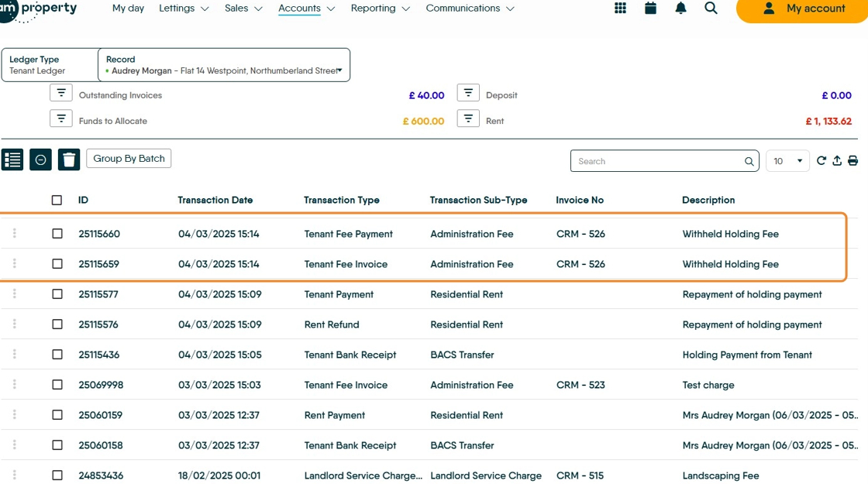This screenshot has width=868, height=484.
Task: Open the Reporting menu
Action: click(x=380, y=9)
